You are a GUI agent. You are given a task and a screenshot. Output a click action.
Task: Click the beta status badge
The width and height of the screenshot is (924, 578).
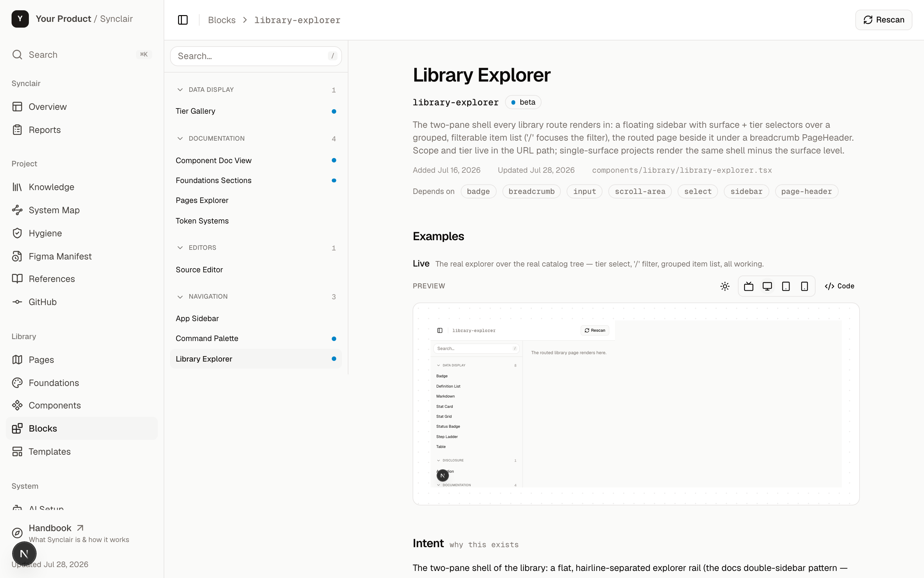point(523,102)
